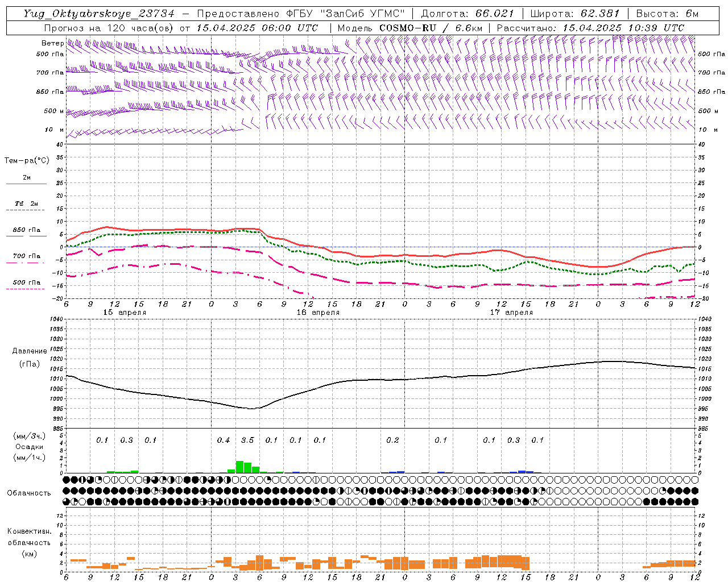Click the 3.5 precipitation amount value
The image size is (728, 582).
click(x=247, y=440)
